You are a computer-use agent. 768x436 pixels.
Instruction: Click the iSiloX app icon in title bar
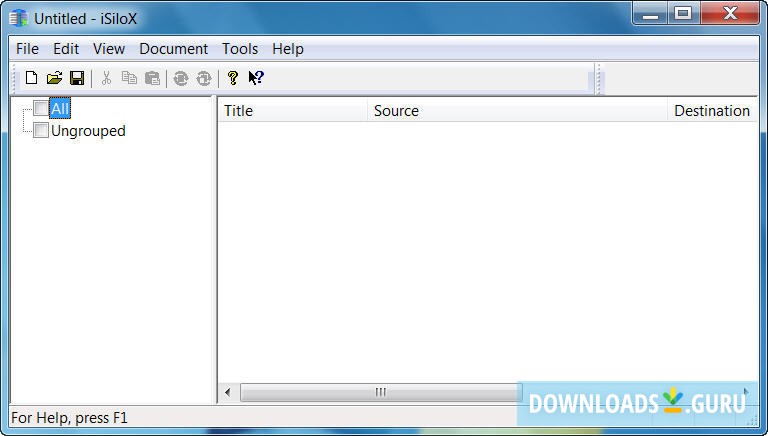point(19,19)
